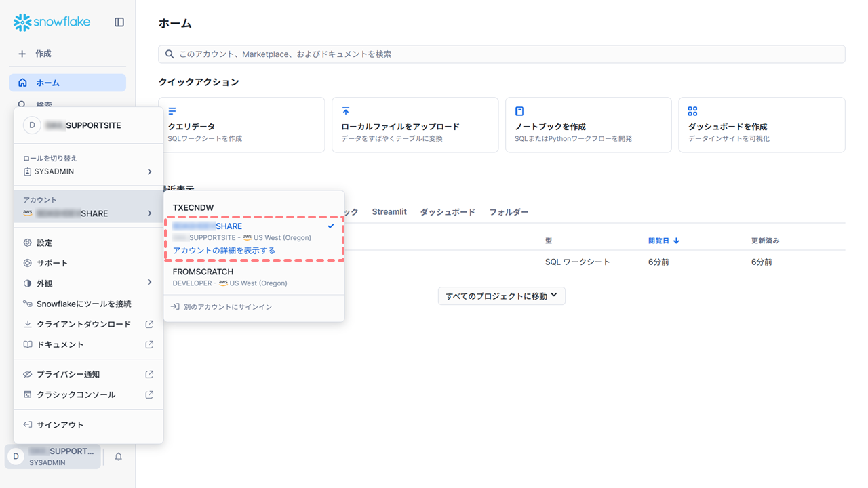The width and height of the screenshot is (868, 488).
Task: Expand the 外観 appearance submenu
Action: click(88, 283)
